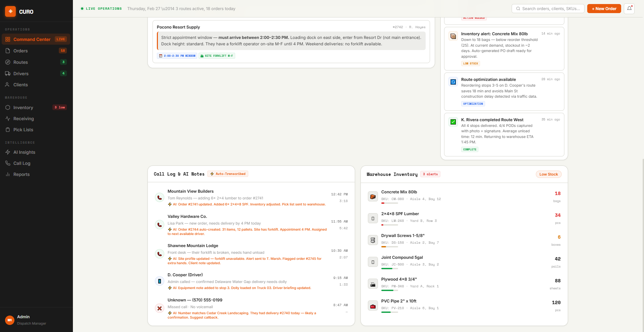Click the OPTIMIZATION tag
This screenshot has width=644, height=332.
coord(473,104)
